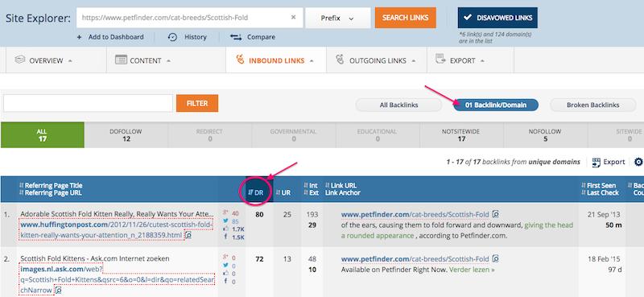Click the Export link above the table

click(x=614, y=162)
